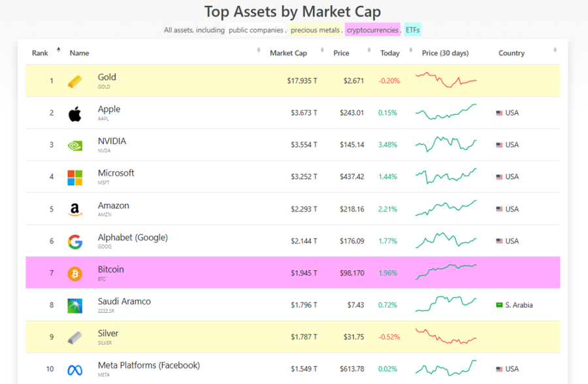This screenshot has height=384, width=588.
Task: Click the Meta infinity logo icon
Action: tap(74, 370)
